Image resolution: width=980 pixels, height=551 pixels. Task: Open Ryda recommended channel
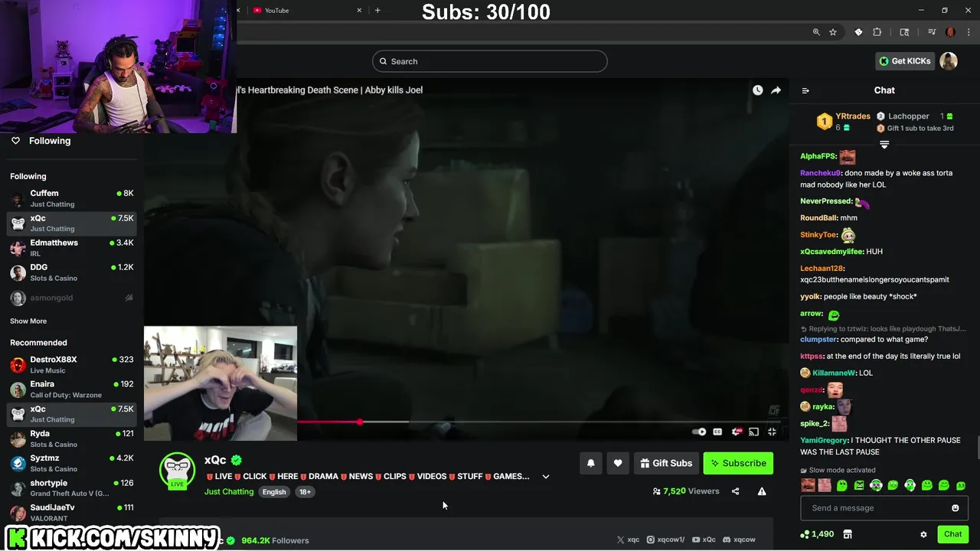pyautogui.click(x=72, y=439)
